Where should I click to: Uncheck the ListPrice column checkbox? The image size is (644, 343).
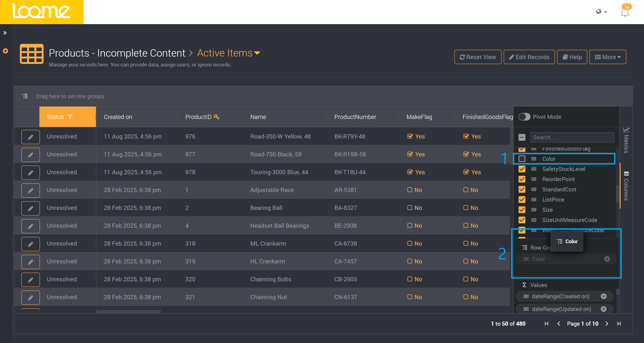click(x=522, y=200)
